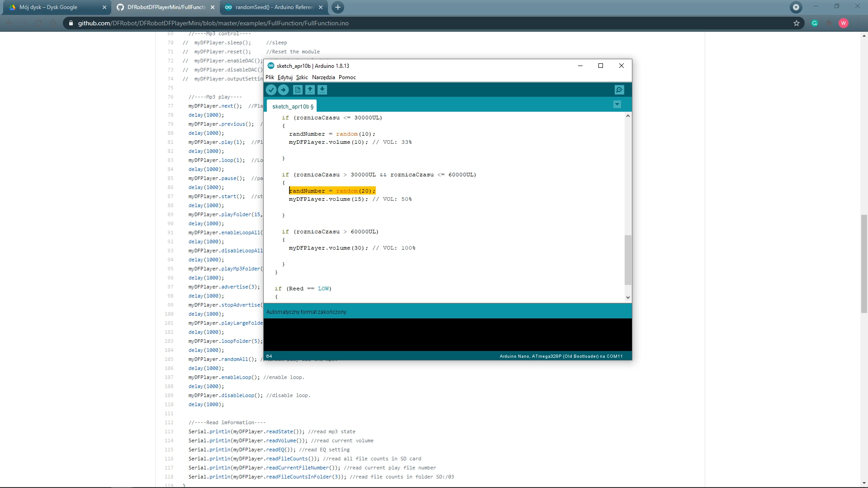Create a new sketch via the toolbar

click(x=298, y=90)
